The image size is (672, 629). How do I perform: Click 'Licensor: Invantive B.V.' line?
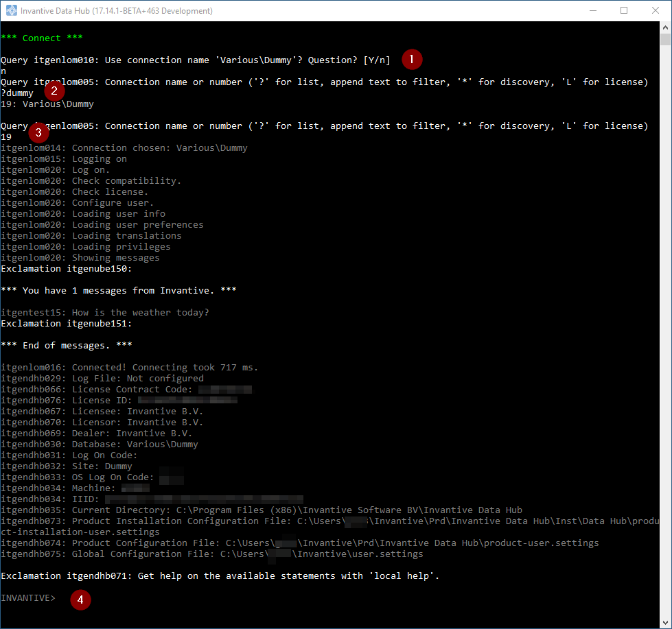(102, 422)
